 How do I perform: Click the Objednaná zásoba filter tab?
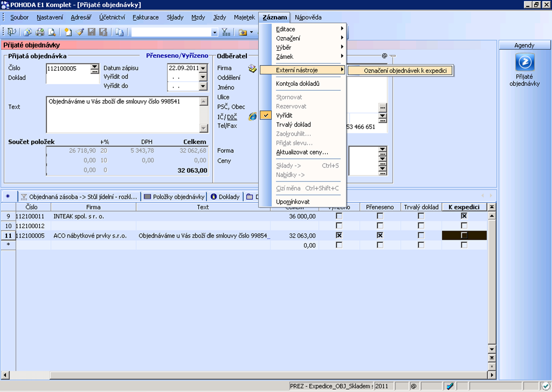pos(79,197)
